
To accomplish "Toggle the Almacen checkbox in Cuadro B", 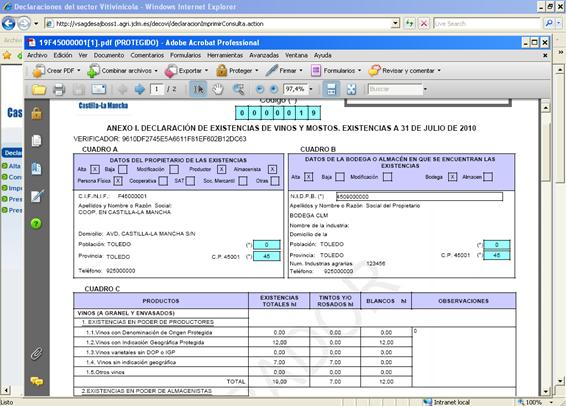I will point(488,177).
